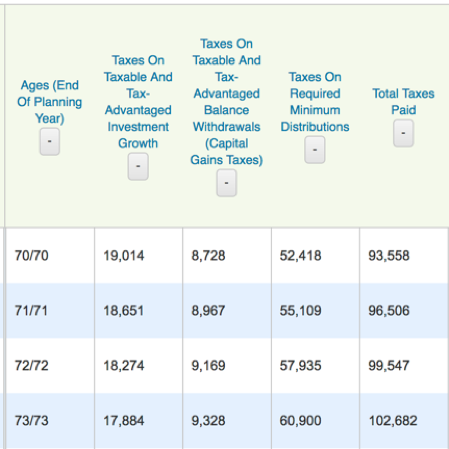Screen dimensions: 449x449
Task: Select the 70/70 age row cell
Action: pyautogui.click(x=50, y=256)
